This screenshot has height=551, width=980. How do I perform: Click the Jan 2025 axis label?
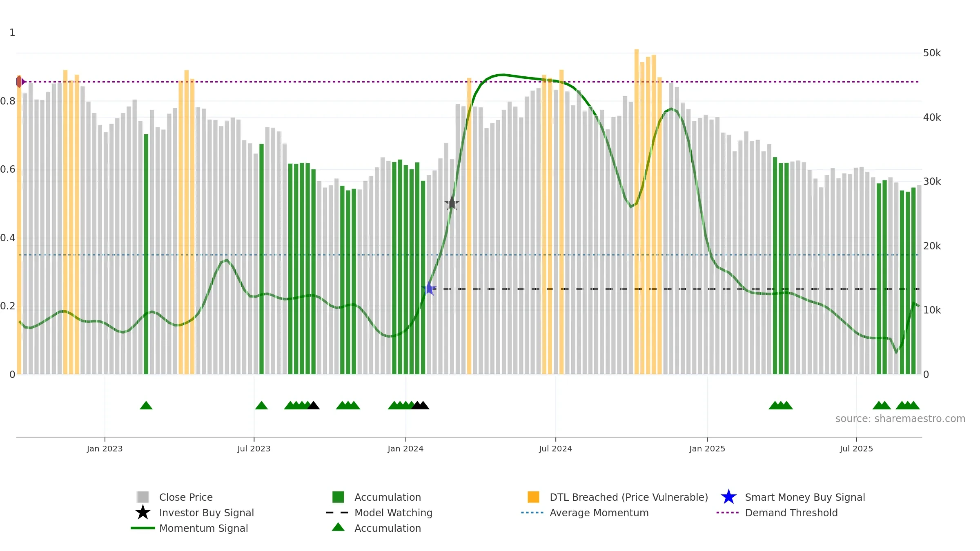(x=707, y=449)
